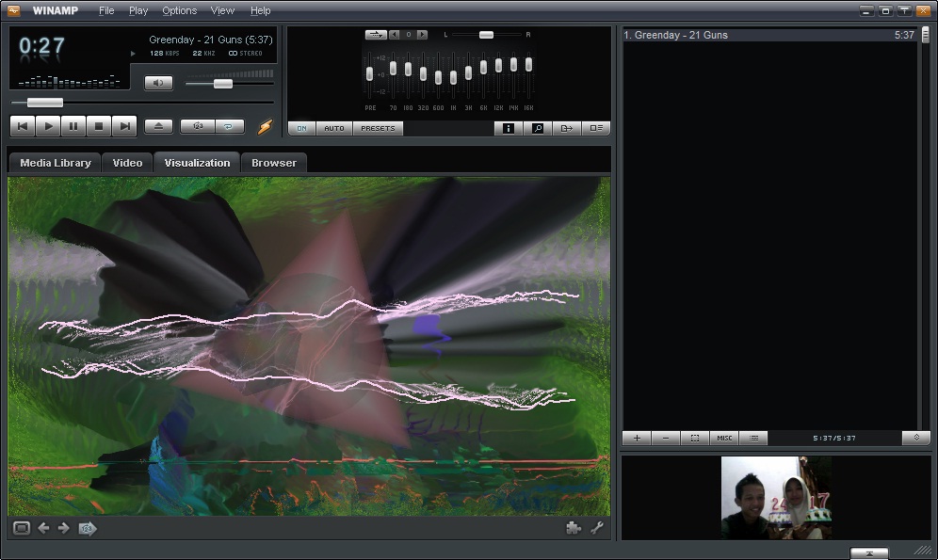This screenshot has width=938, height=560.
Task: Open fullscreen visualization mode
Action: 22,529
